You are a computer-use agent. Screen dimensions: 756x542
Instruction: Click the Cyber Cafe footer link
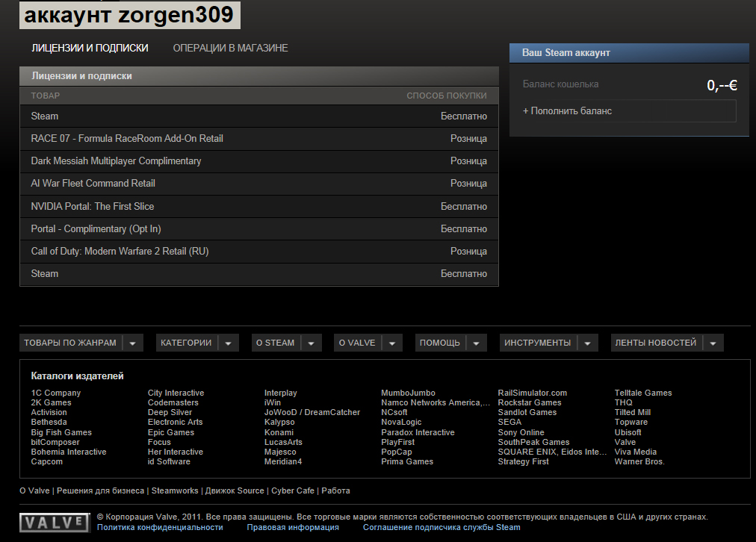(x=293, y=491)
